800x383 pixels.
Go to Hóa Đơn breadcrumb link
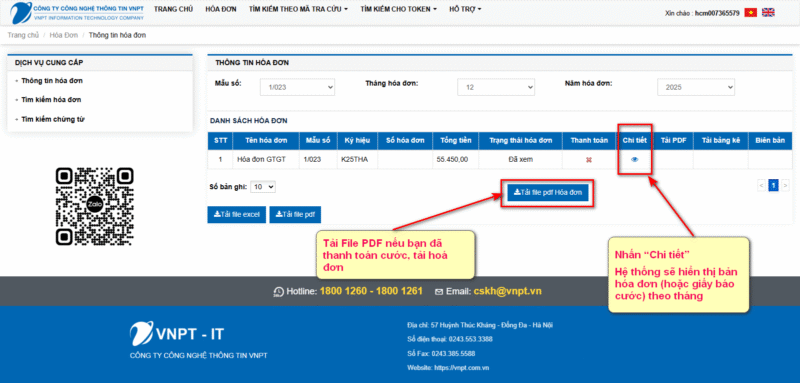pos(64,35)
